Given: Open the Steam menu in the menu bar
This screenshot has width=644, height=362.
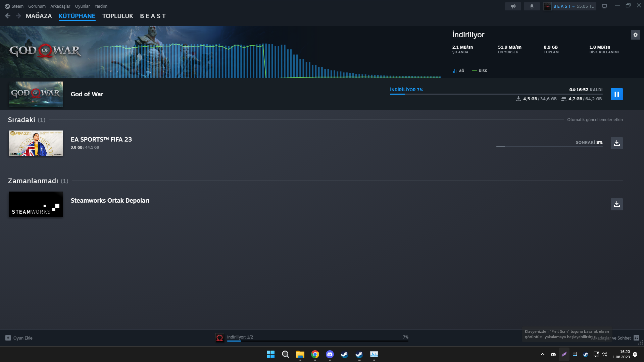Looking at the screenshot, I should 14,6.
